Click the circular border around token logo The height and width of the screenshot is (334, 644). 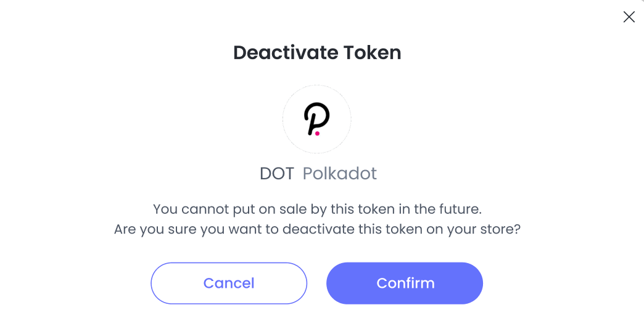[316, 119]
